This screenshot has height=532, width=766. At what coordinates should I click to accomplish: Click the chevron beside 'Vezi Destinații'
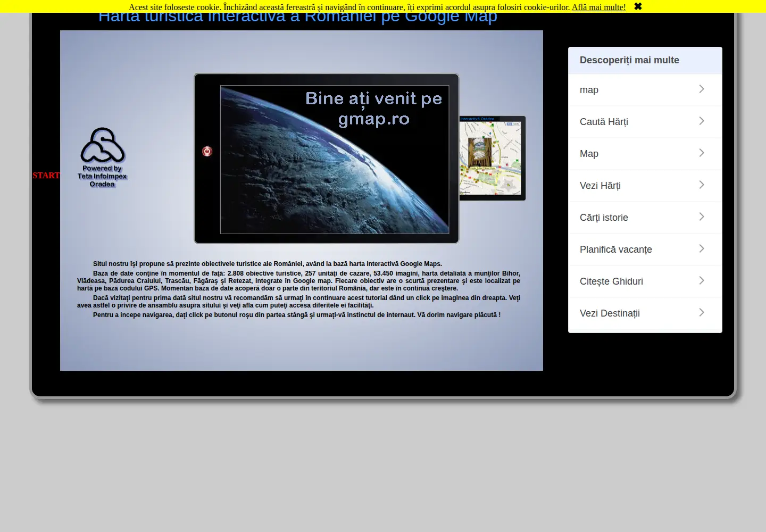[702, 312]
